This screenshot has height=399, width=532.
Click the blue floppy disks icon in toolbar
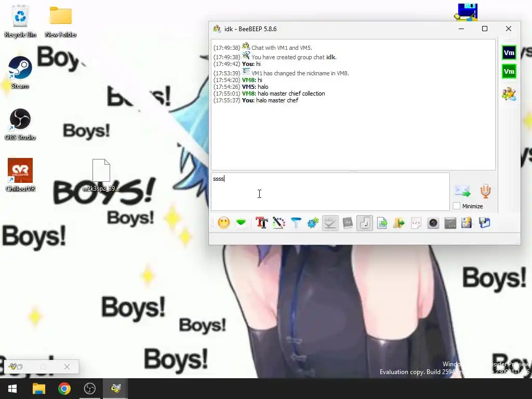[485, 223]
